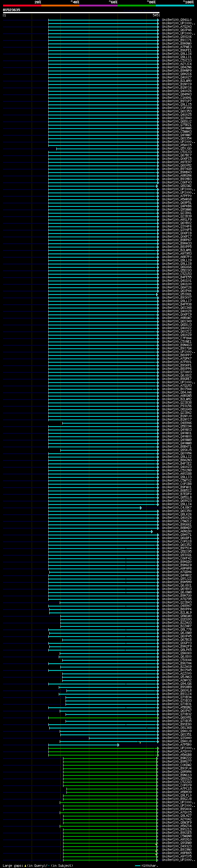Click UniRef100_A9PHP8 label
Screen dimensions: 197x868
click(x=176, y=568)
